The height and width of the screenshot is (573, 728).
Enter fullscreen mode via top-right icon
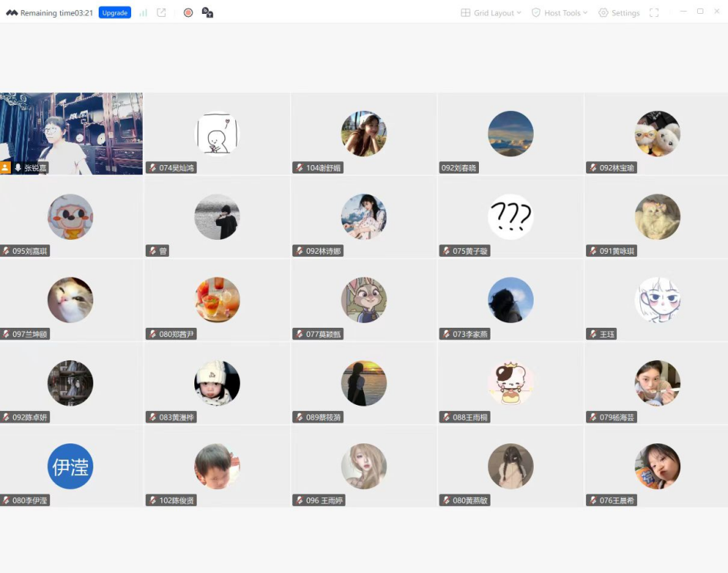pos(654,13)
